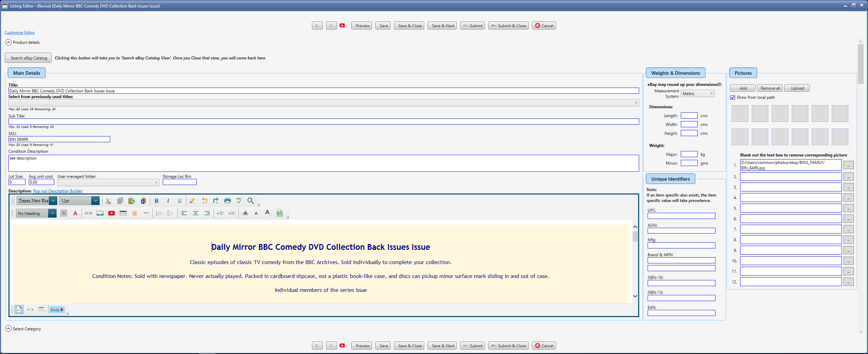This screenshot has height=354, width=868.
Task: Open the Times New Roman font dropdown
Action: [53, 201]
